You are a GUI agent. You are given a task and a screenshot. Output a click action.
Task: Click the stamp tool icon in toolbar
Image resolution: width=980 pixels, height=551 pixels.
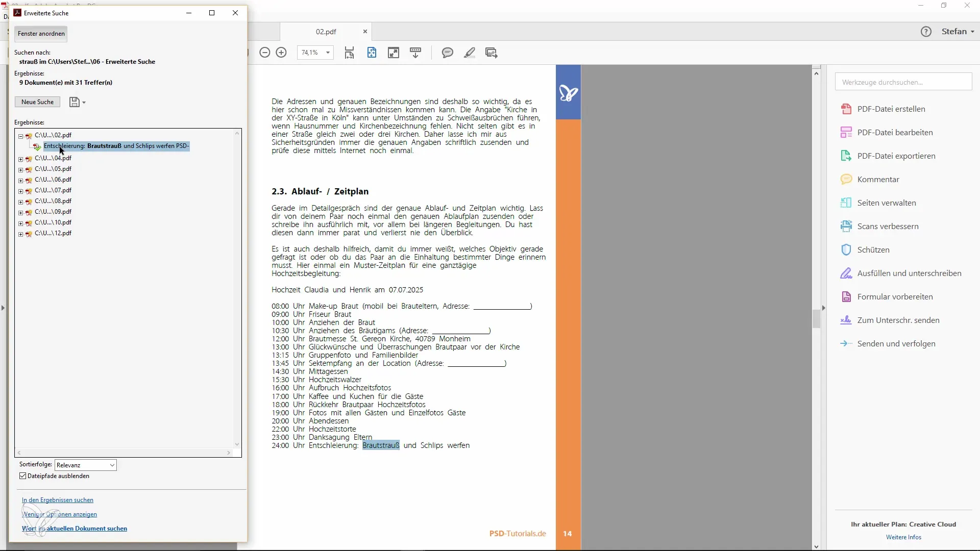(x=492, y=53)
